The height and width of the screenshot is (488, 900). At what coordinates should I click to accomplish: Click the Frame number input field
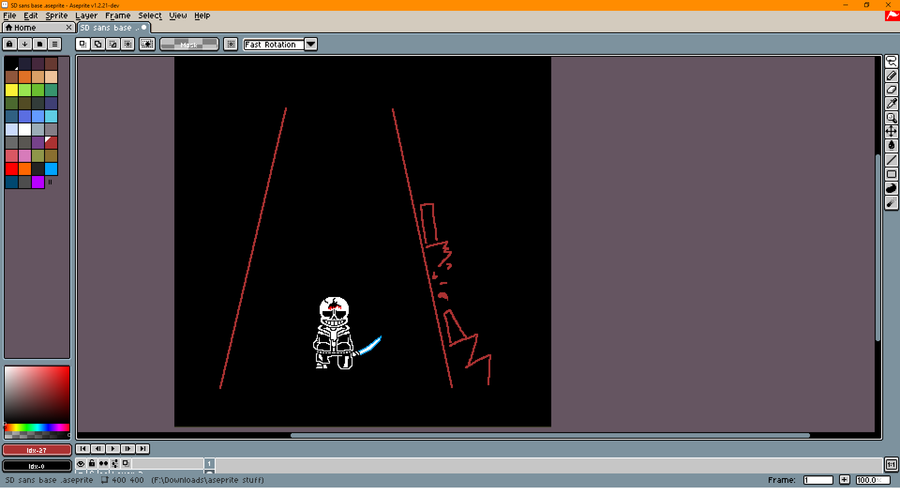pos(818,480)
